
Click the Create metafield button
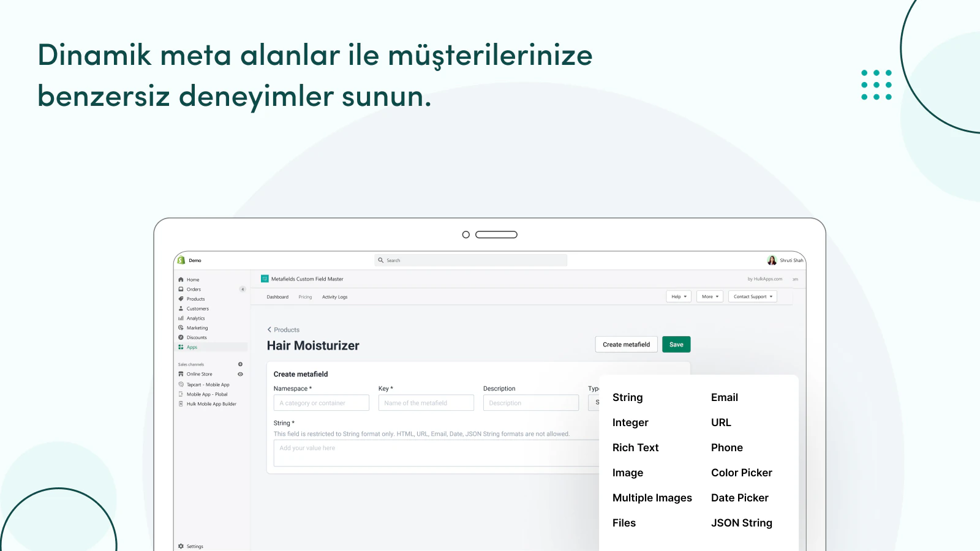[626, 345]
